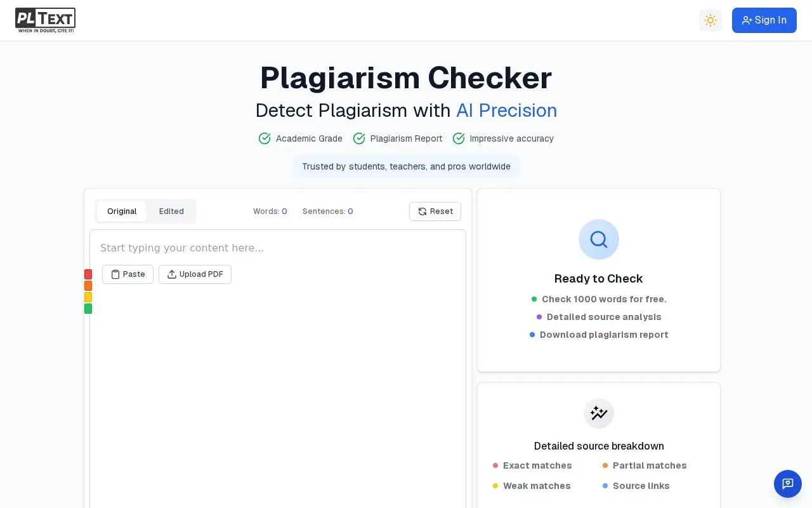812x508 pixels.
Task: Click the Academic Grade checkmark icon
Action: tap(265, 138)
